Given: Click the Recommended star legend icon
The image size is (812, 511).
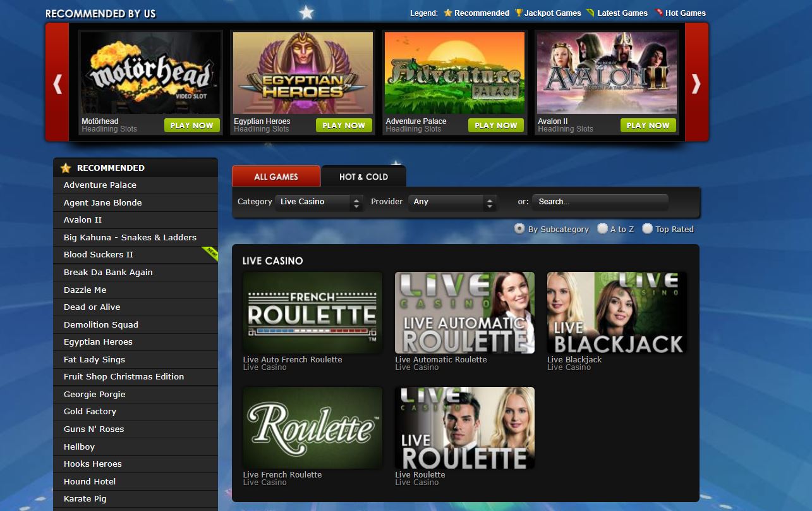Looking at the screenshot, I should click(x=447, y=13).
